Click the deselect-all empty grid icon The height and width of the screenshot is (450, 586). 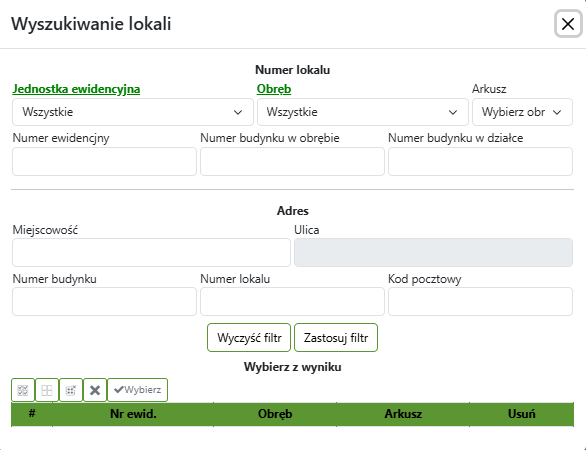47,390
